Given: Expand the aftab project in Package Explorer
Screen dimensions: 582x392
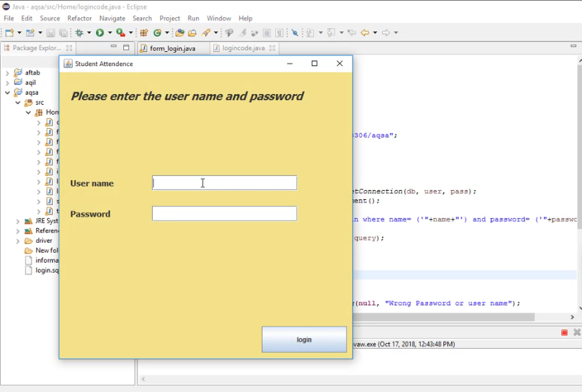Looking at the screenshot, I should click(7, 72).
